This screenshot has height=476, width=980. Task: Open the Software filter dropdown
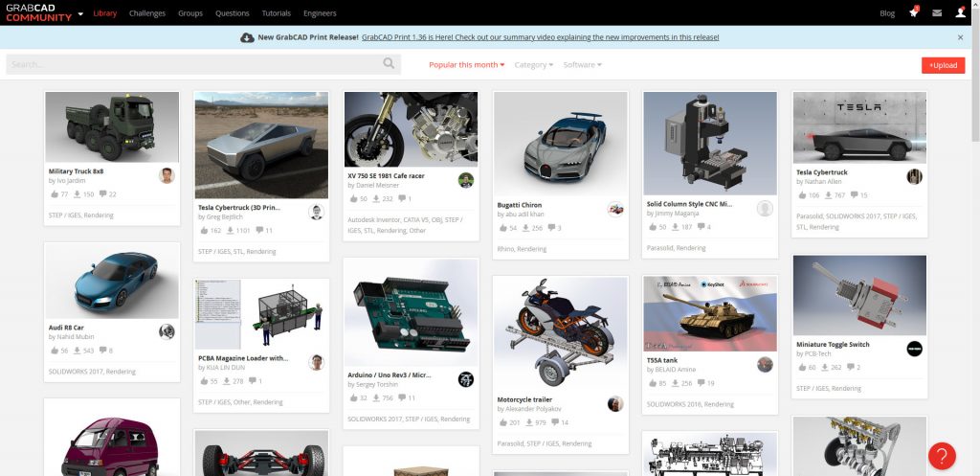(x=583, y=64)
